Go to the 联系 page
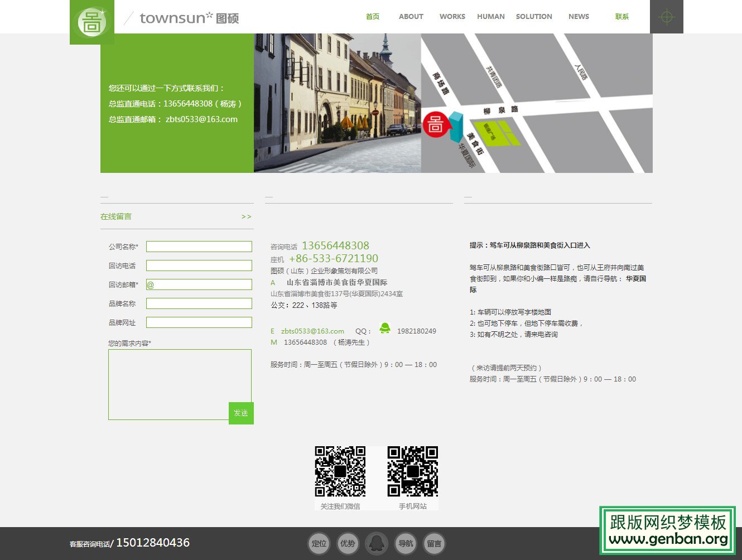The height and width of the screenshot is (560, 742). tap(621, 17)
